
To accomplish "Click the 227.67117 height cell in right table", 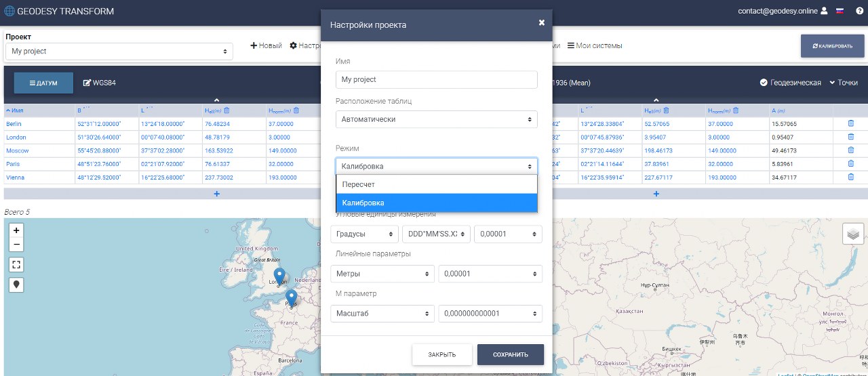I will point(674,177).
